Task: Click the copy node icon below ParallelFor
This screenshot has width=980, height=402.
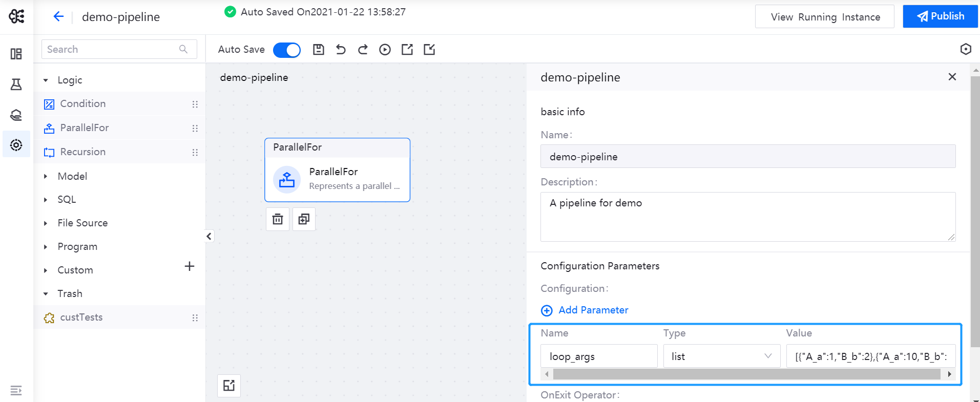Action: [304, 219]
